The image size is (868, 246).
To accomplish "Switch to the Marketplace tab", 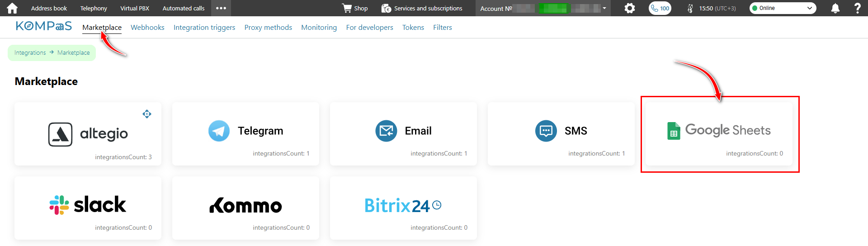I will 102,28.
